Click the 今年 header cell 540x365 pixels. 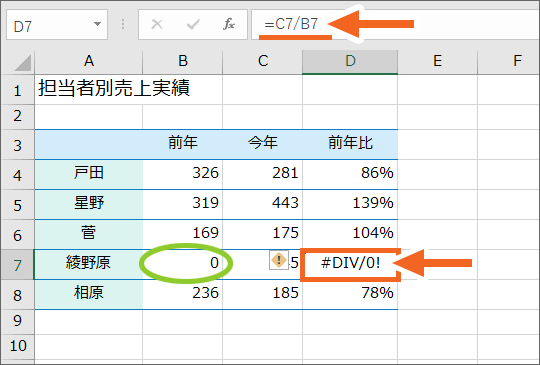point(262,145)
